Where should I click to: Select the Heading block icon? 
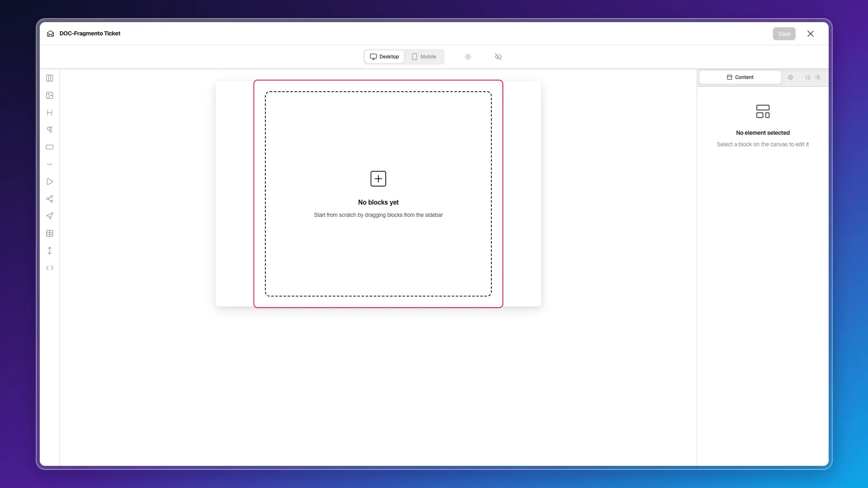tap(50, 113)
